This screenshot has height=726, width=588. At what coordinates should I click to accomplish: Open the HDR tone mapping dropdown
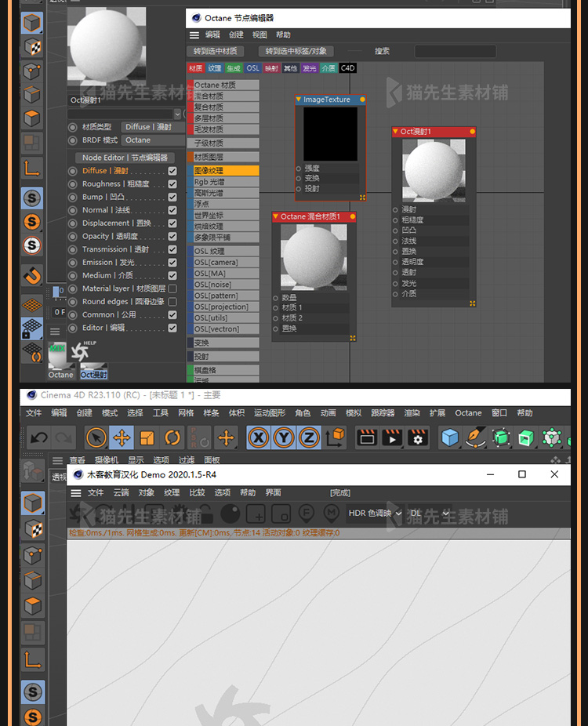tap(374, 514)
